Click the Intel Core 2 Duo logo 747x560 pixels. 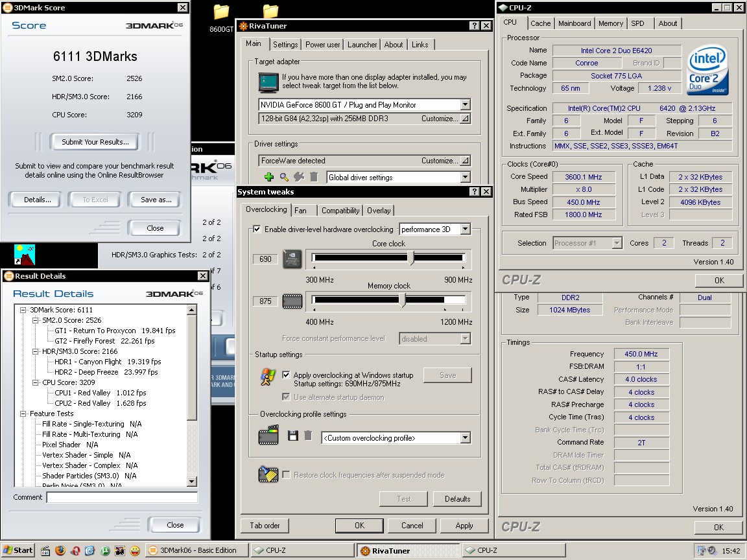click(x=708, y=69)
